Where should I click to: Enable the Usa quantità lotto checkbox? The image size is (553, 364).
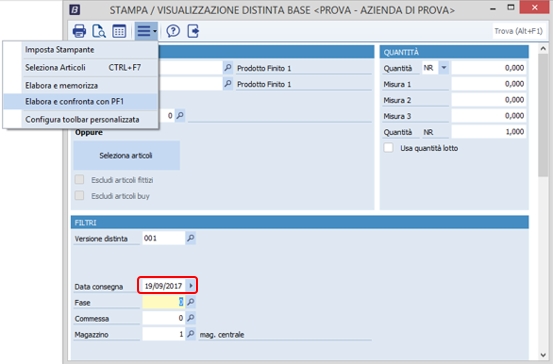coord(388,148)
